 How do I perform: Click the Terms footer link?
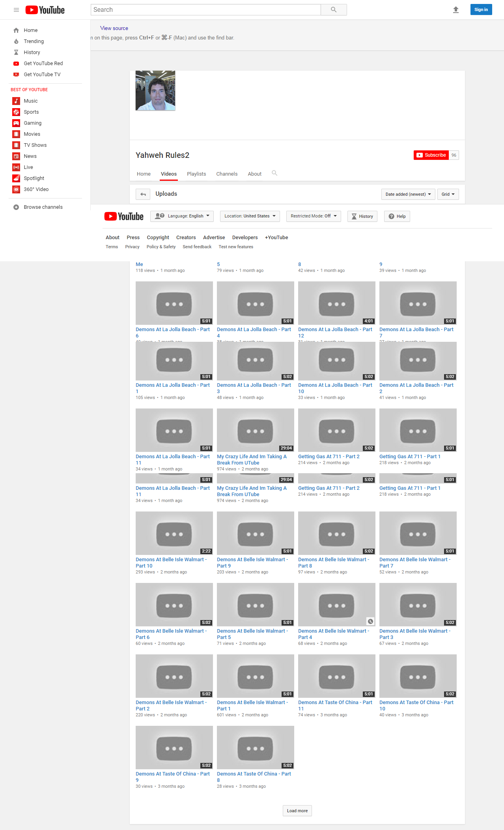point(112,247)
